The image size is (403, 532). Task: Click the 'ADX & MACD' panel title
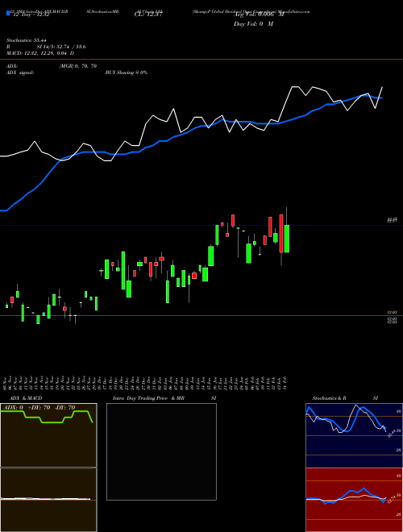click(x=26, y=398)
